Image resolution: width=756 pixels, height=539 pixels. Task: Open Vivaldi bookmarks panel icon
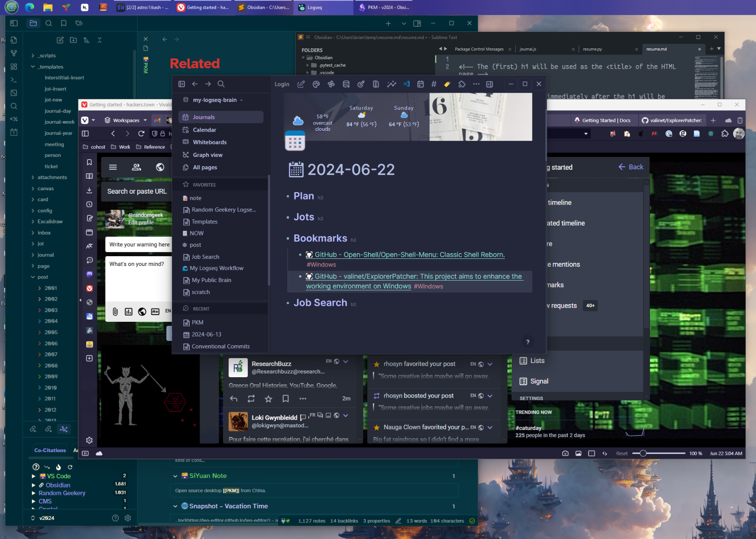(89, 162)
